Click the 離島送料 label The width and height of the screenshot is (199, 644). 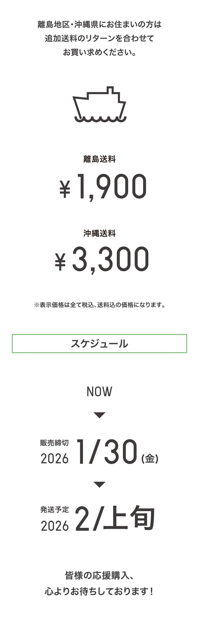pyautogui.click(x=99, y=159)
